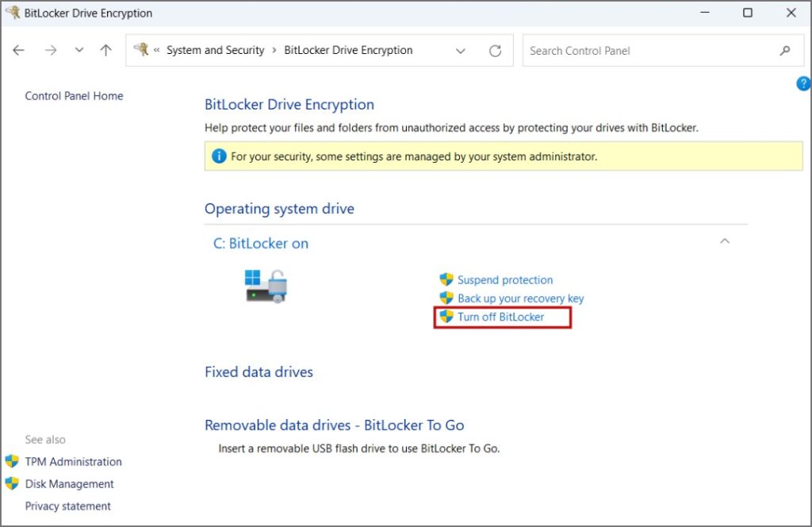The width and height of the screenshot is (812, 527).
Task: Expand the address bar history dropdown
Action: [x=460, y=51]
